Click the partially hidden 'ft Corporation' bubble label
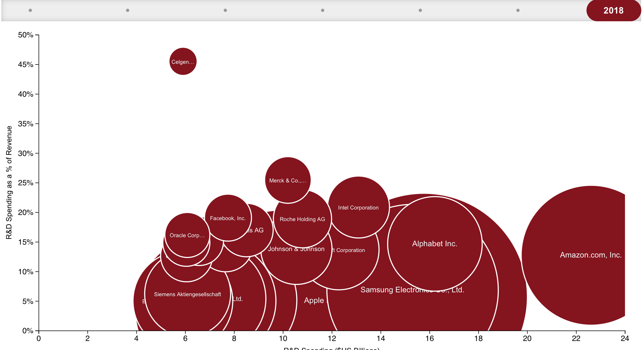This screenshot has height=350, width=644. 348,250
